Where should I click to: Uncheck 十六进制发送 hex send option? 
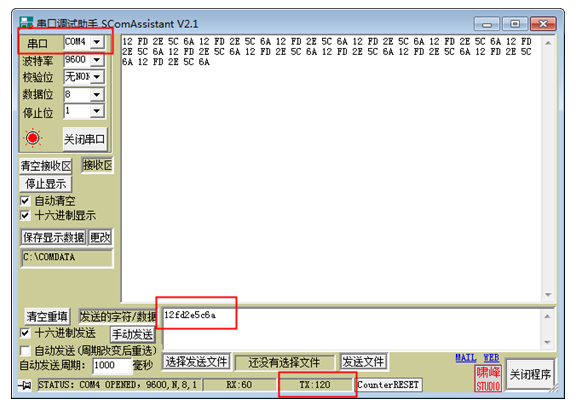tap(25, 333)
